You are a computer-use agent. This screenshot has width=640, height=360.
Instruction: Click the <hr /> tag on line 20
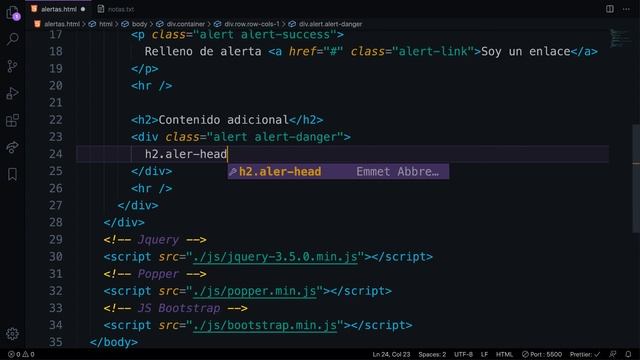pyautogui.click(x=151, y=86)
